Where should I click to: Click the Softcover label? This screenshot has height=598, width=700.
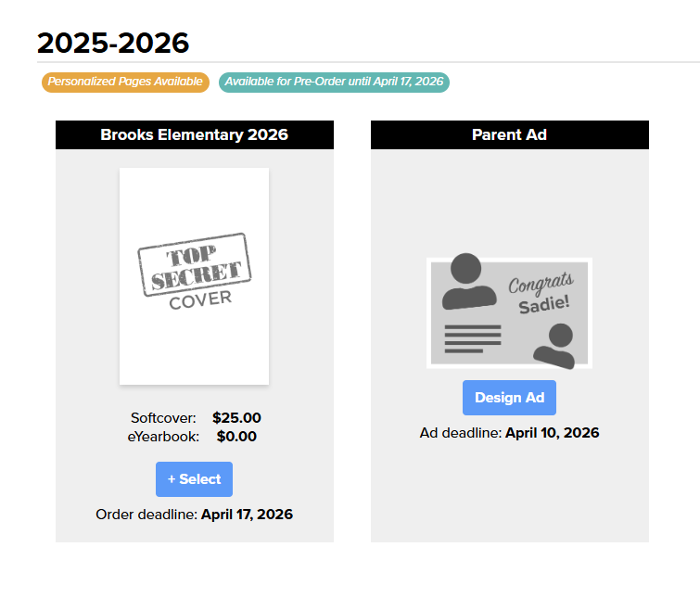pyautogui.click(x=163, y=418)
